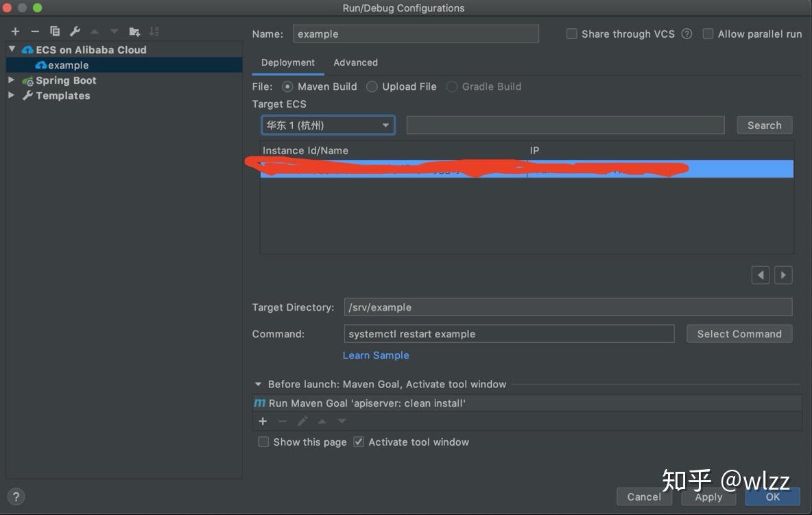Focus the Target Directory field
This screenshot has height=515, width=812.
tap(568, 307)
